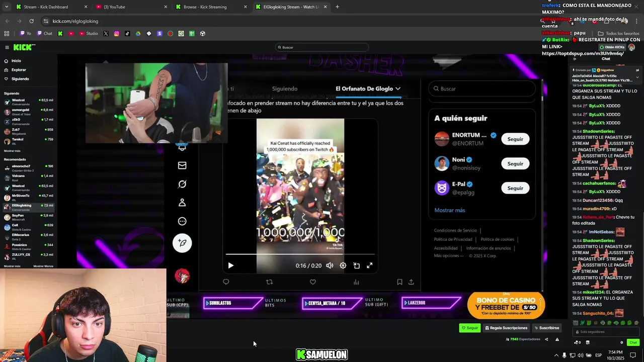
Task: Open the Google Drive bookmark icon
Action: point(138,34)
